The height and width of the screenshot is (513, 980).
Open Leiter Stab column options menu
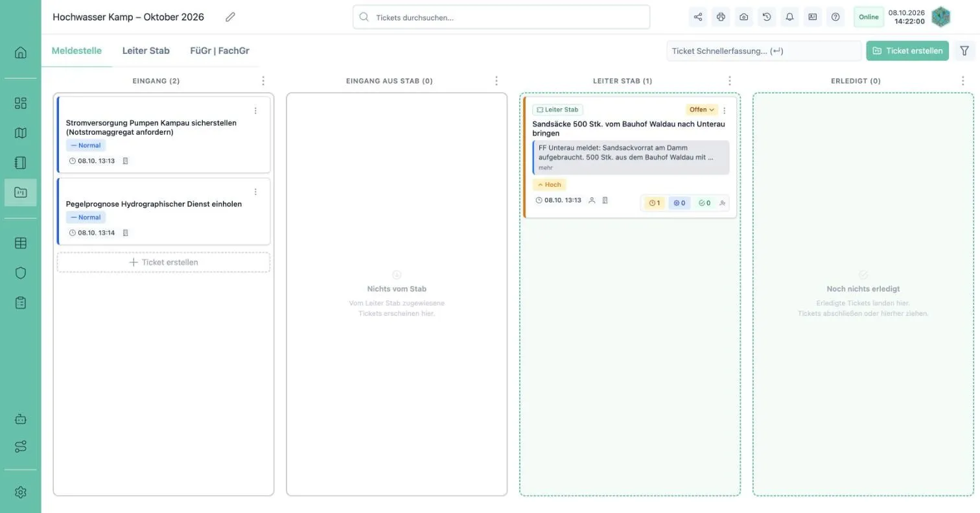coord(730,81)
